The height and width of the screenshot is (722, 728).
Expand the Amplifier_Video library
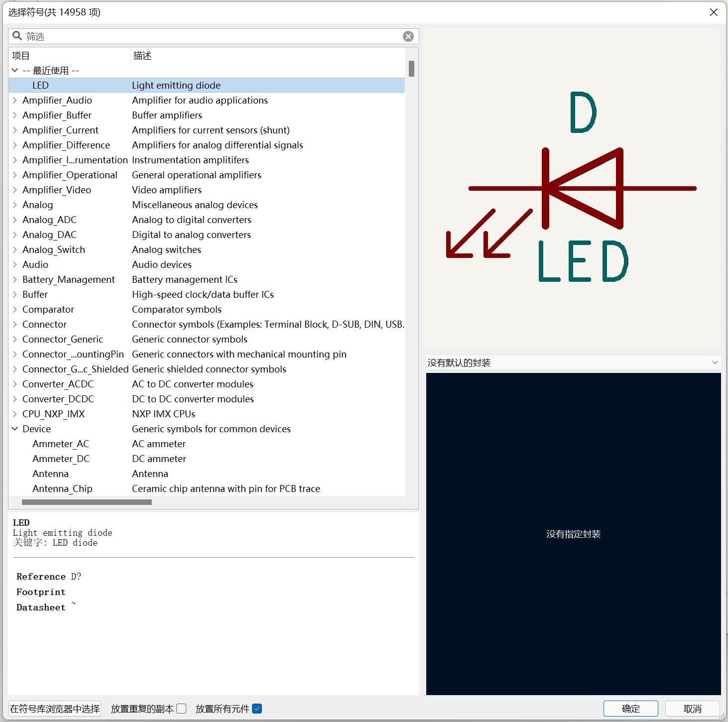[x=15, y=190]
